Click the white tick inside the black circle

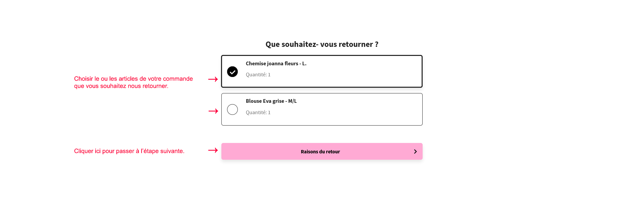[x=232, y=72]
